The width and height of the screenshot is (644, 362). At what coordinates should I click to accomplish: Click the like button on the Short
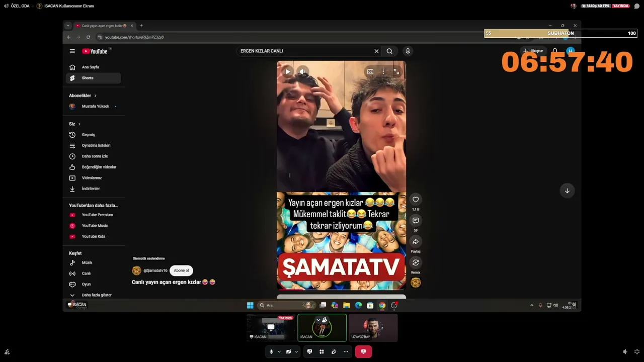(416, 200)
